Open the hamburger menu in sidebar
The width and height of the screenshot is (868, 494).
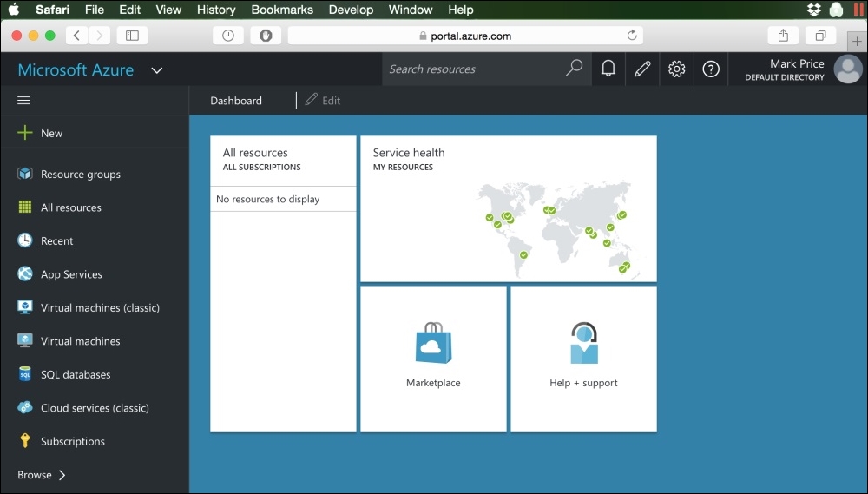pyautogui.click(x=23, y=100)
